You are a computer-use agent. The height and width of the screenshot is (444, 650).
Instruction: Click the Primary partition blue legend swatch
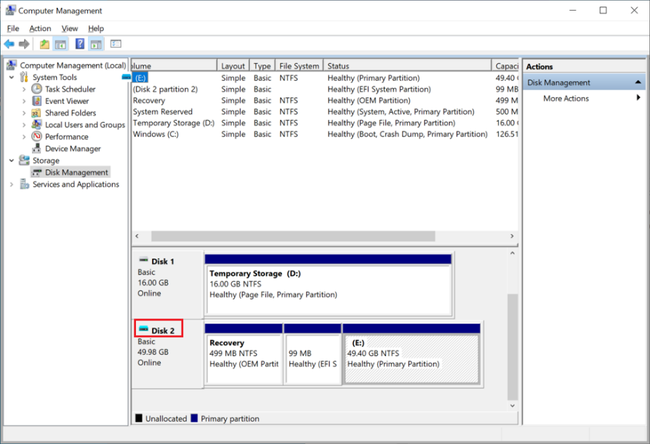pos(194,418)
